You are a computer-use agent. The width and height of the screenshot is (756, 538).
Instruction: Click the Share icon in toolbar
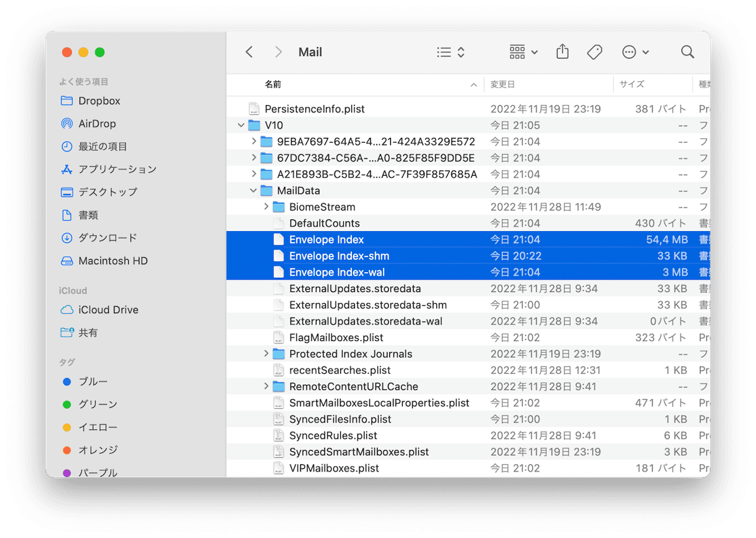562,52
